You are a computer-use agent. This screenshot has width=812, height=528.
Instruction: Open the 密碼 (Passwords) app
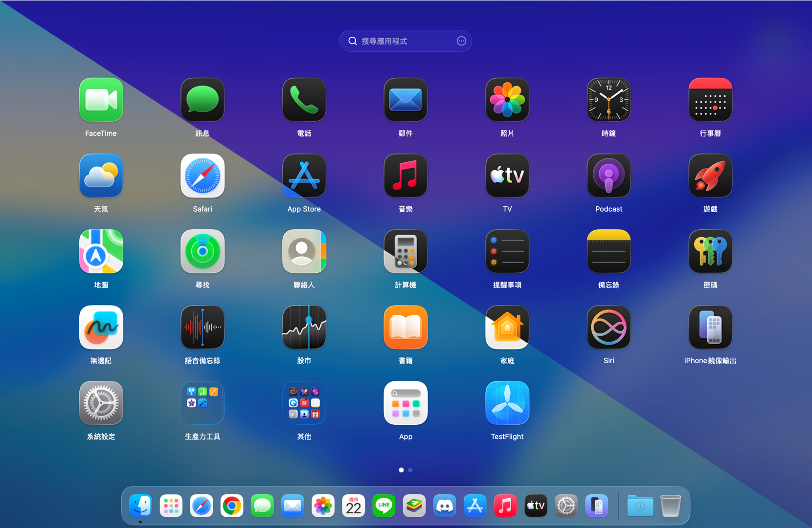pyautogui.click(x=710, y=252)
